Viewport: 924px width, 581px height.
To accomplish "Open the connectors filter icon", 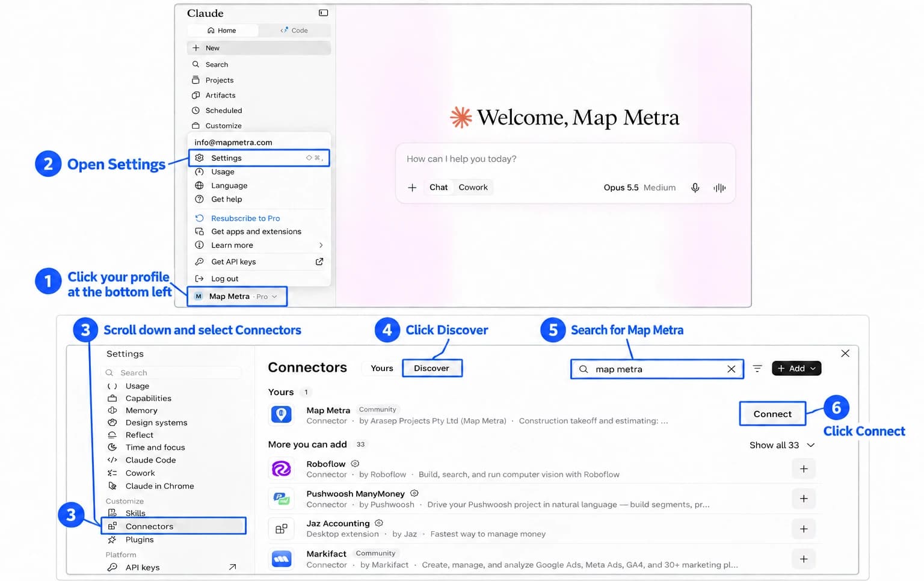I will point(757,368).
